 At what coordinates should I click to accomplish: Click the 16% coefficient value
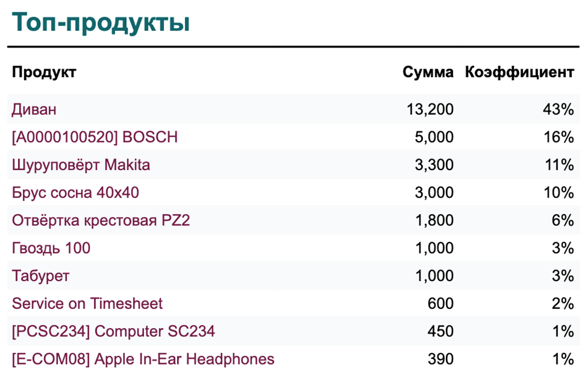tap(559, 137)
